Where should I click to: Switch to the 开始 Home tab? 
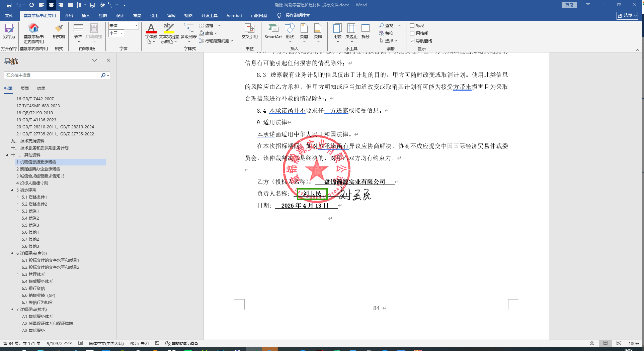(x=69, y=16)
